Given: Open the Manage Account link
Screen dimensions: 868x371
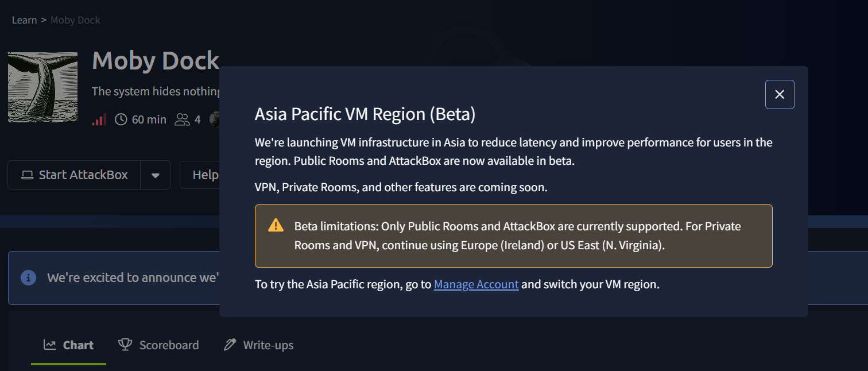Looking at the screenshot, I should point(476,284).
